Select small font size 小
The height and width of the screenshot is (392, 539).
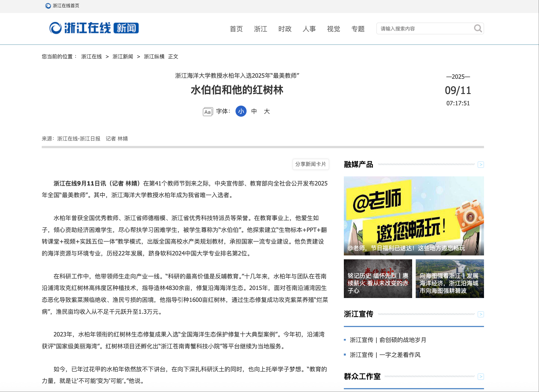point(241,111)
